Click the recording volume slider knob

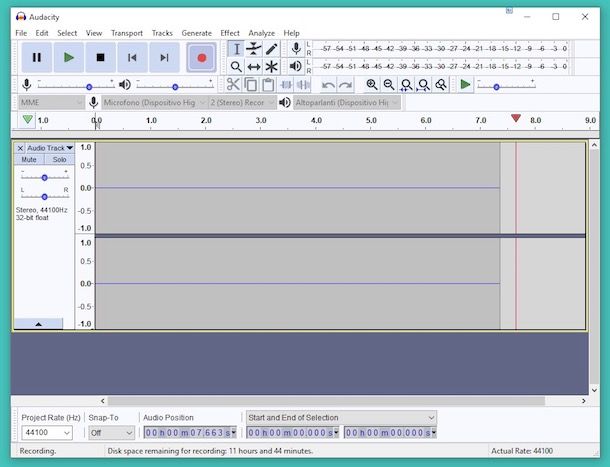89,87
